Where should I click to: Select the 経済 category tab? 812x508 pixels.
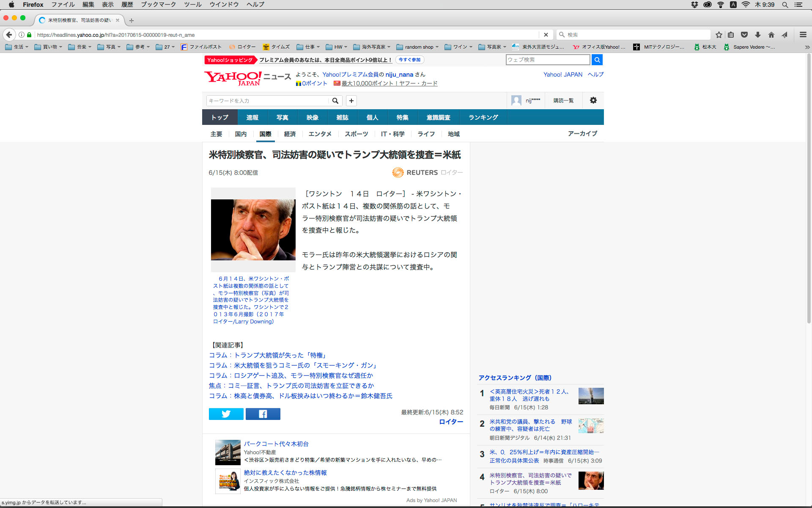click(290, 134)
